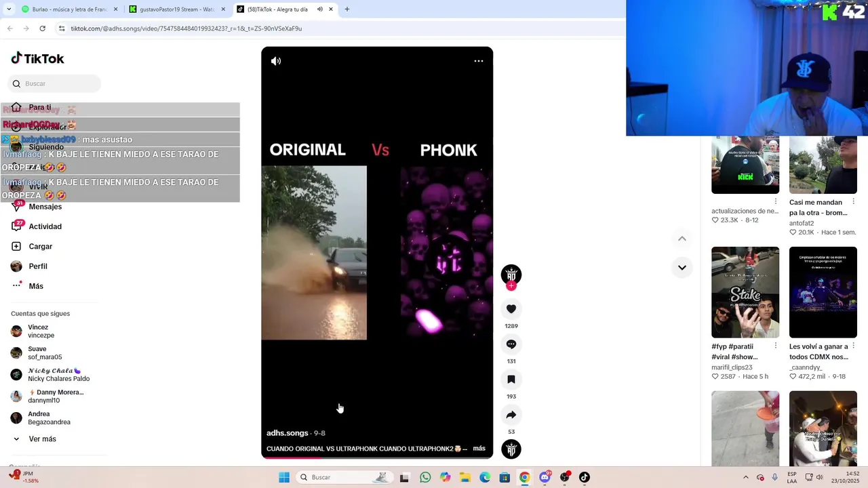Open _caanndyy_ profile link
The image size is (868, 488).
pyautogui.click(x=806, y=367)
